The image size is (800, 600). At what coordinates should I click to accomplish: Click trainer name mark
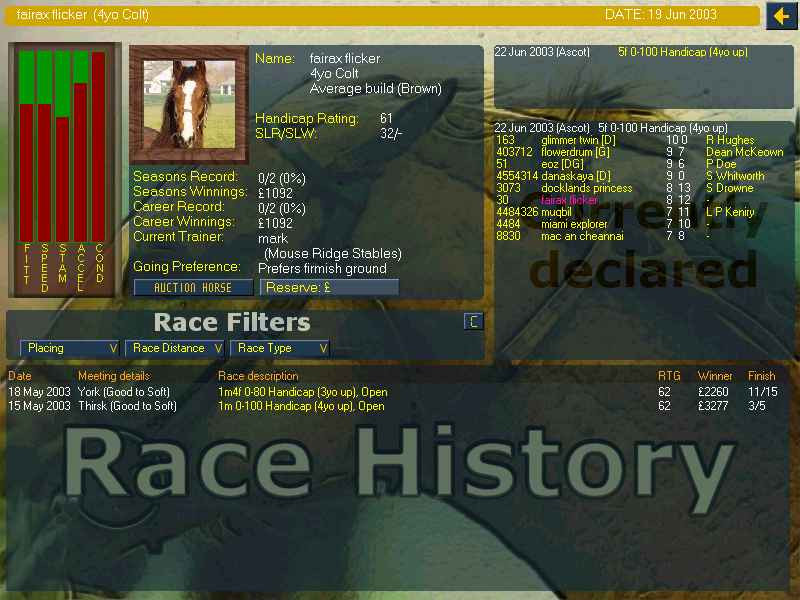[x=273, y=238]
